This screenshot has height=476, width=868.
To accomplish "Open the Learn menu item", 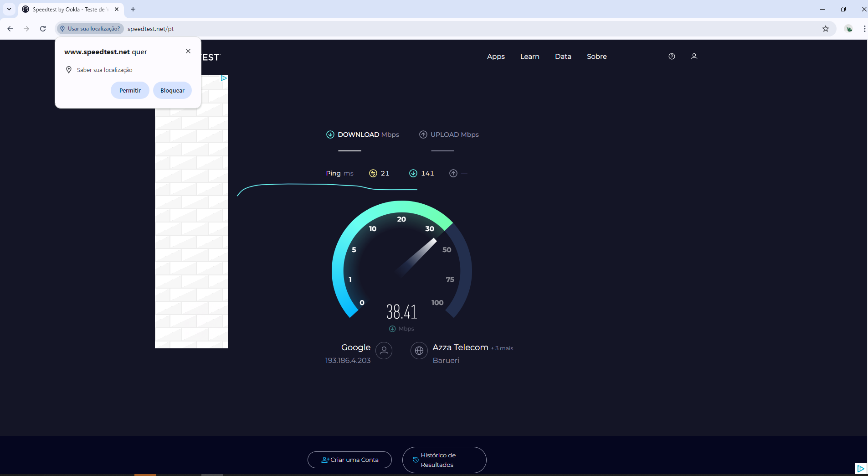I will coord(530,57).
